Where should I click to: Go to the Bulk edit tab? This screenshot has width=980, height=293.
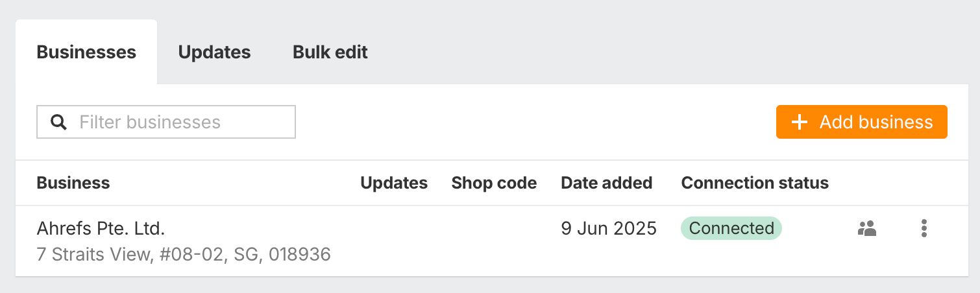(x=330, y=52)
